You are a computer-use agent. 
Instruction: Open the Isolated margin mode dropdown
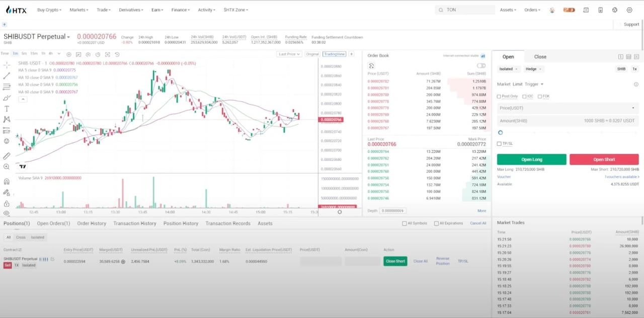click(508, 69)
